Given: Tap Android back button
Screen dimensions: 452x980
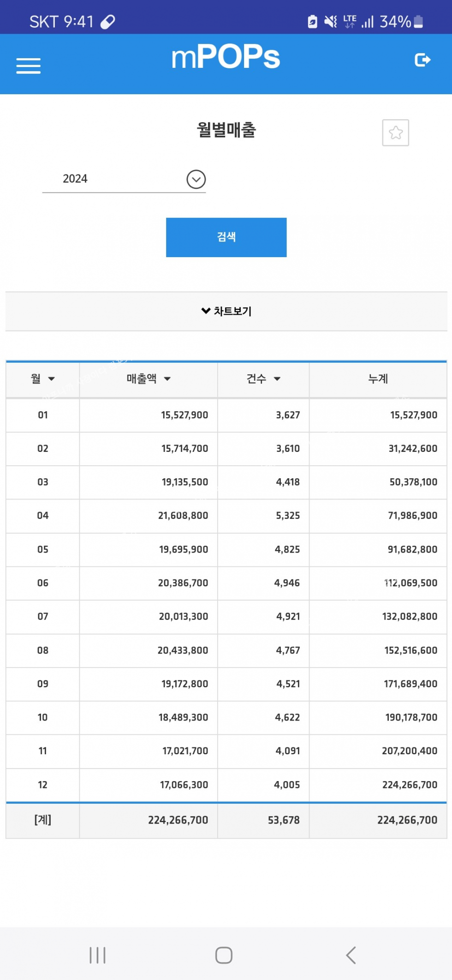Looking at the screenshot, I should 351,955.
